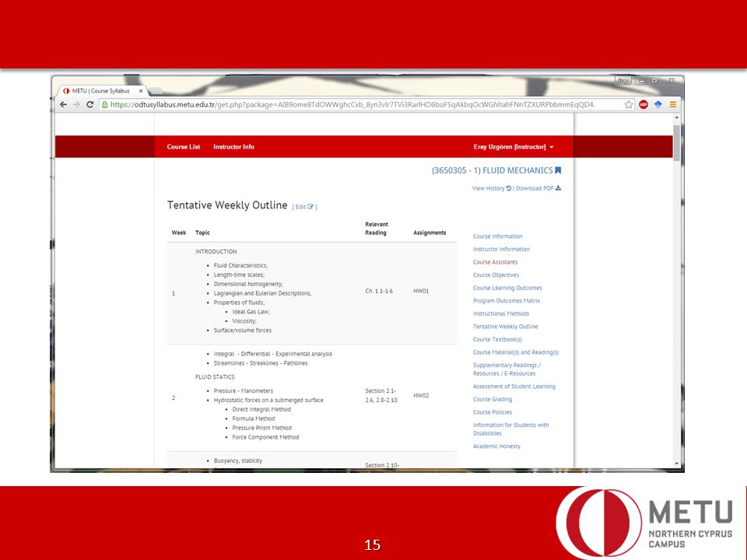Image resolution: width=747 pixels, height=560 pixels.
Task: Open Course Learning Outcomes link
Action: (x=507, y=288)
